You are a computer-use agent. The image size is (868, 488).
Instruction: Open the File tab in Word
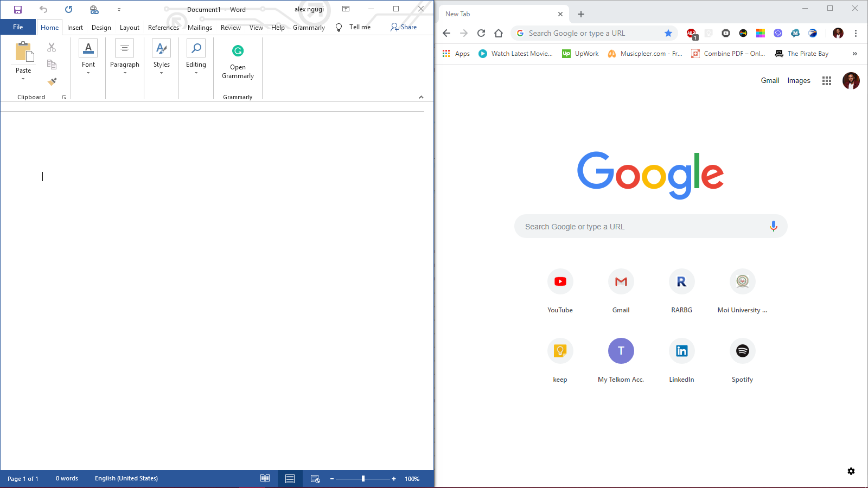click(18, 27)
